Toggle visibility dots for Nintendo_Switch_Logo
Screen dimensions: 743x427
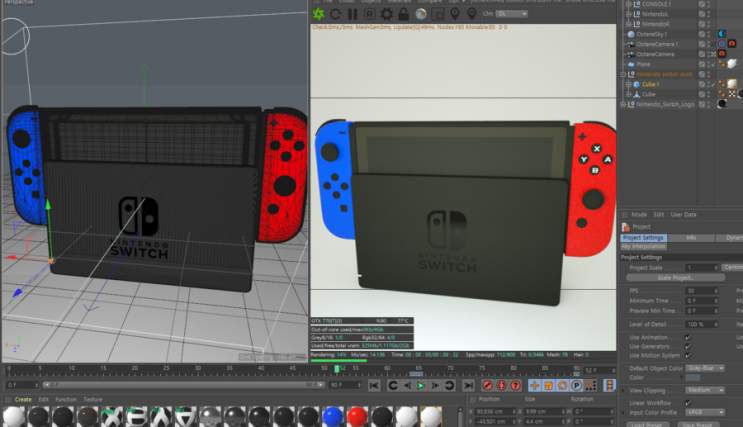pos(709,104)
